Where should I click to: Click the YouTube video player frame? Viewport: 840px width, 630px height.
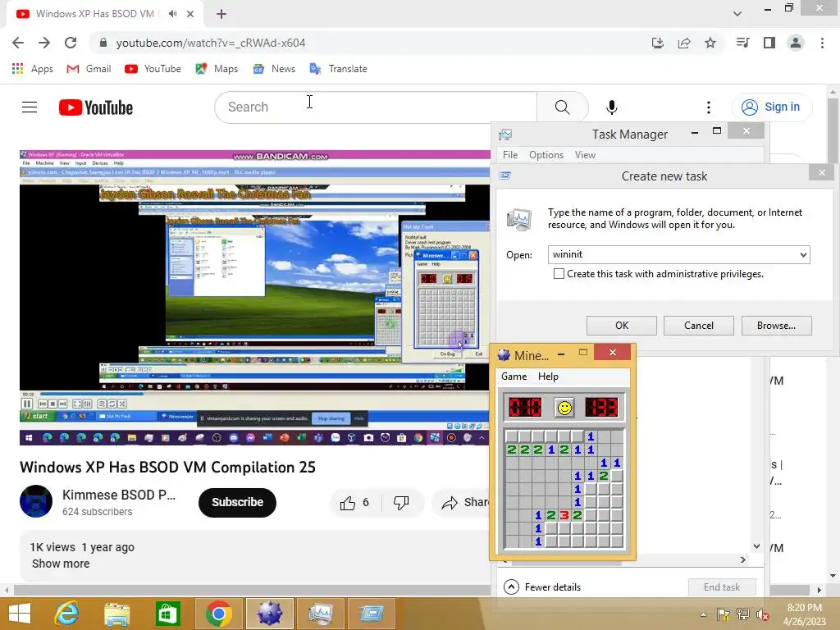pyautogui.click(x=255, y=298)
